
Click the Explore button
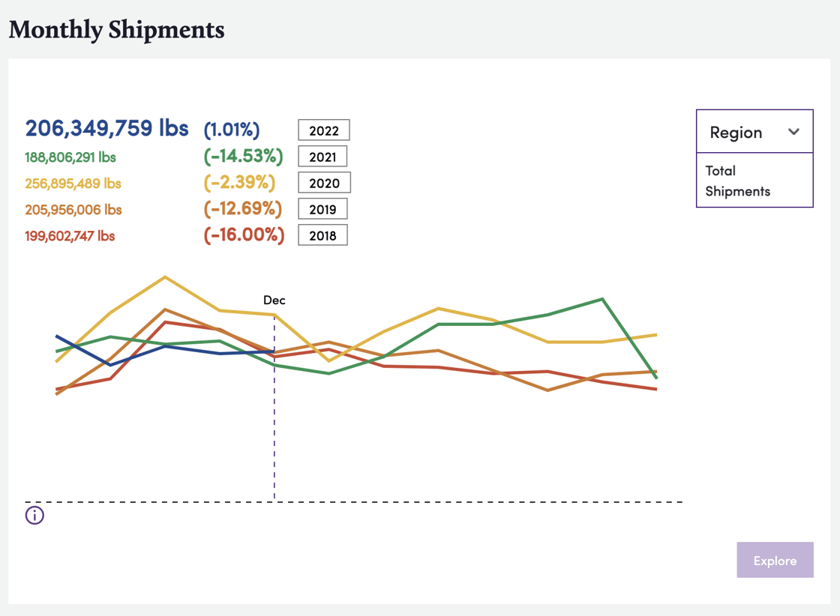(775, 560)
